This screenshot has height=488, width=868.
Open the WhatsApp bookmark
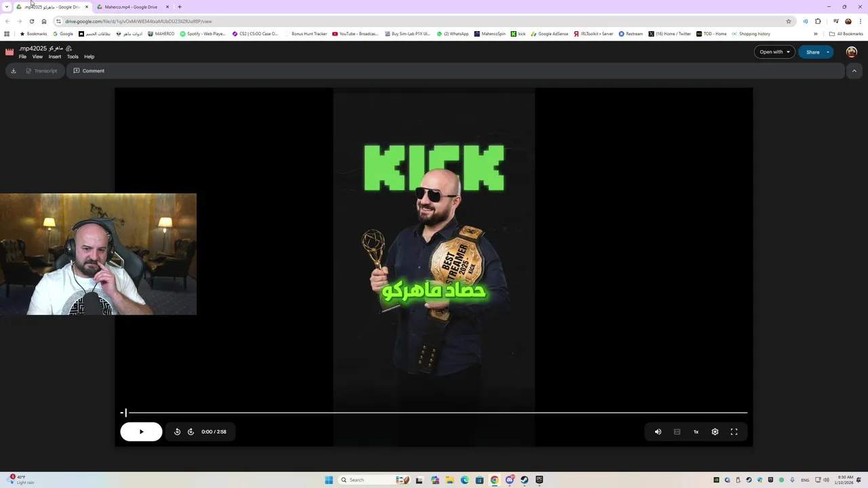tap(452, 34)
